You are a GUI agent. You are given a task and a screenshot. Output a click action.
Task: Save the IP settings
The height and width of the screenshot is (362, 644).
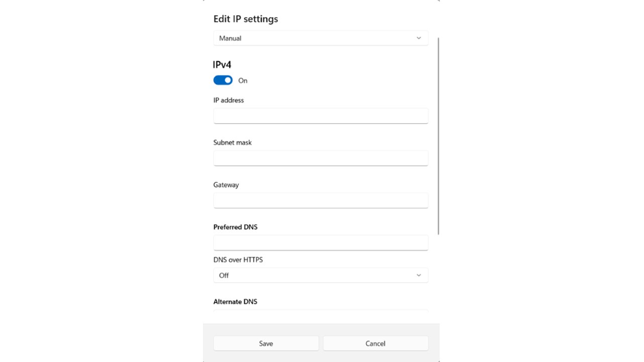[266, 343]
